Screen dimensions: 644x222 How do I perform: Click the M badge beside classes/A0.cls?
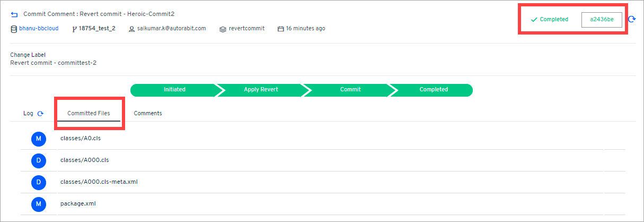tap(38, 139)
